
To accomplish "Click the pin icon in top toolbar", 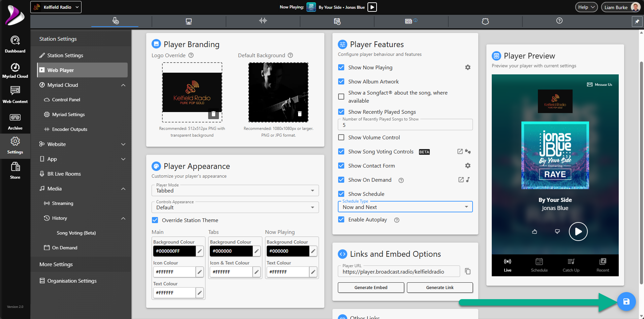I will [637, 22].
